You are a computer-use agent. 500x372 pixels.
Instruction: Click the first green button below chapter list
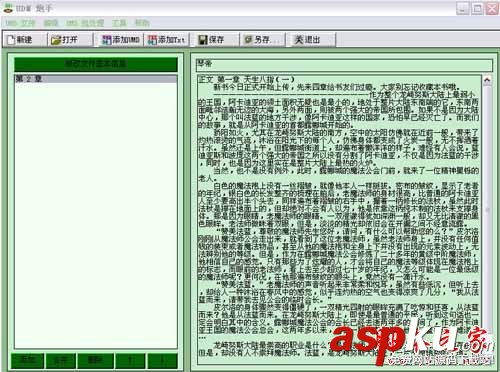(27, 360)
